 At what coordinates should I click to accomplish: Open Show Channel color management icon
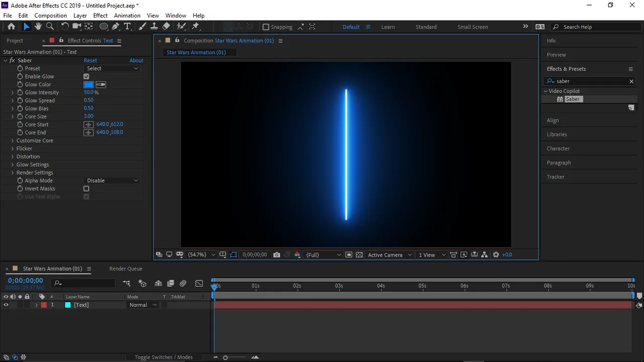297,255
